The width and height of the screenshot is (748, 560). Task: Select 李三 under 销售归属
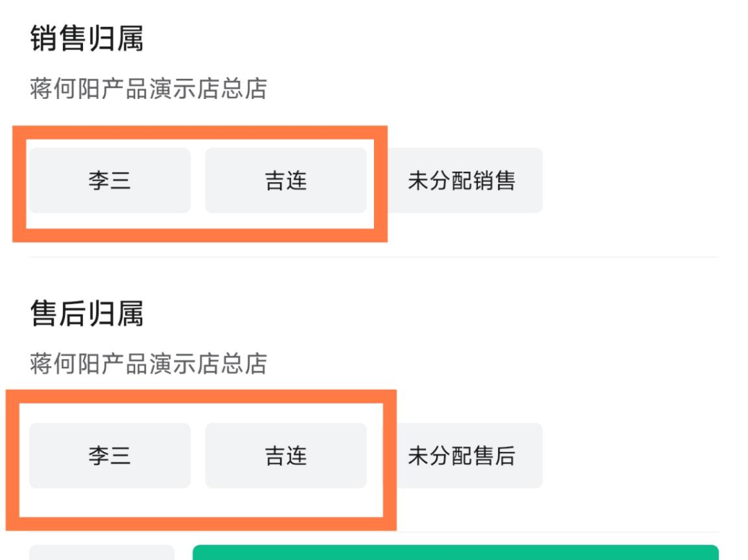point(109,181)
